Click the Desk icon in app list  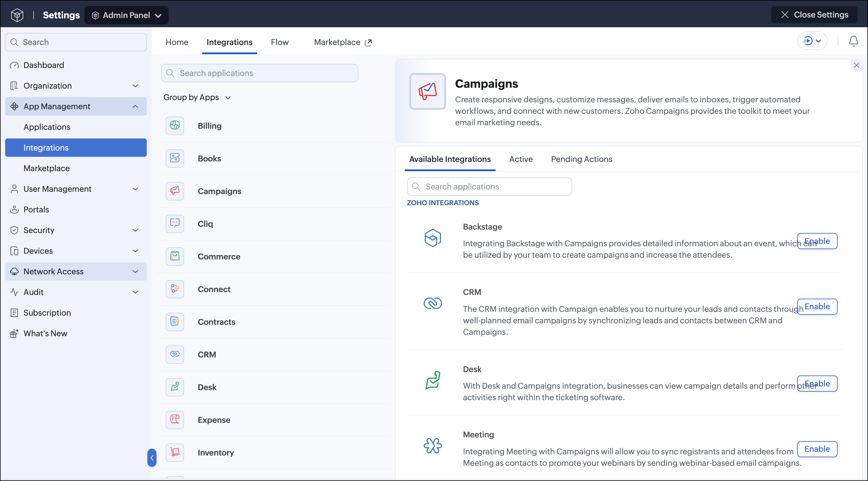[175, 387]
